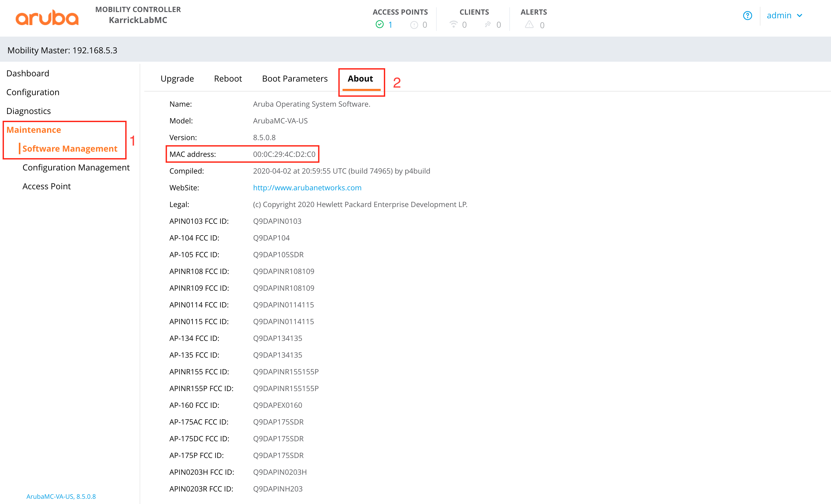The width and height of the screenshot is (831, 504).
Task: Expand the admin user dropdown arrow
Action: coord(800,15)
